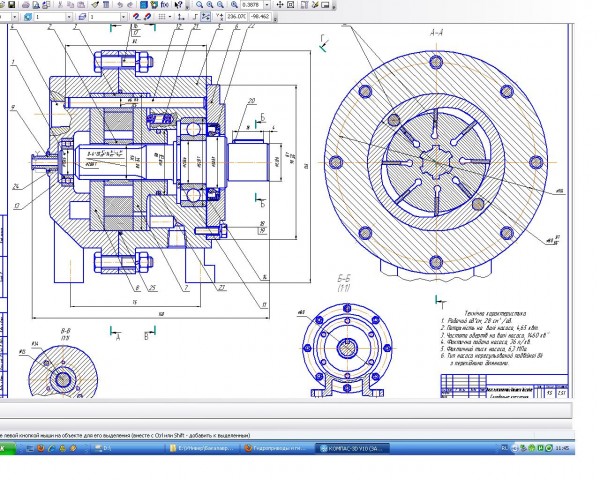Activate the pan view cross-arrows tool
This screenshot has height=480, width=600.
pos(280,5)
